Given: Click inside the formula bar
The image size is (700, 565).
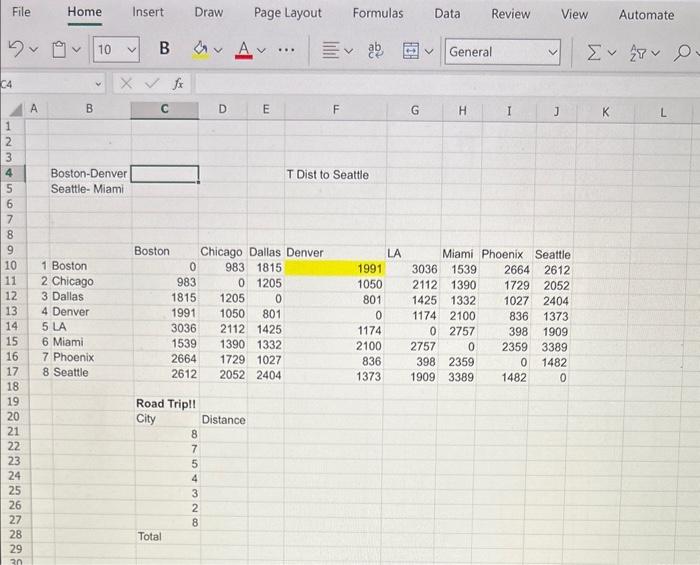Looking at the screenshot, I should (446, 84).
